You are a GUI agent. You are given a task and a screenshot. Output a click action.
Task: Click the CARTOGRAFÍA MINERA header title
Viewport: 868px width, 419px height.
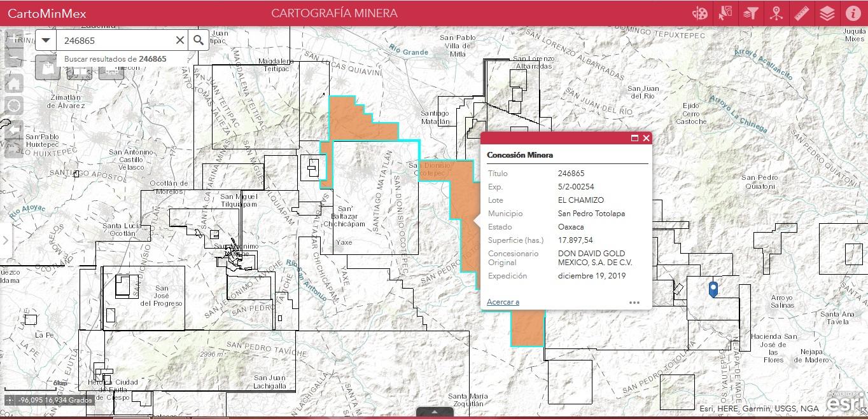point(334,13)
